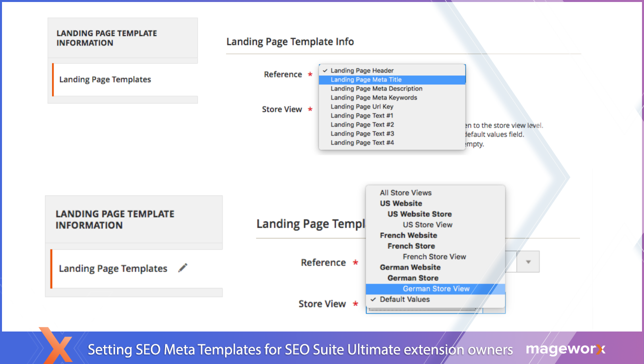Image resolution: width=644 pixels, height=364 pixels.
Task: Open upper Landing Page Templates sidebar tab
Action: pyautogui.click(x=105, y=79)
